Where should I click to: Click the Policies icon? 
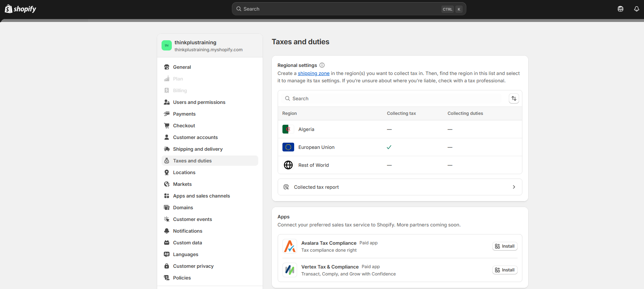(x=167, y=278)
